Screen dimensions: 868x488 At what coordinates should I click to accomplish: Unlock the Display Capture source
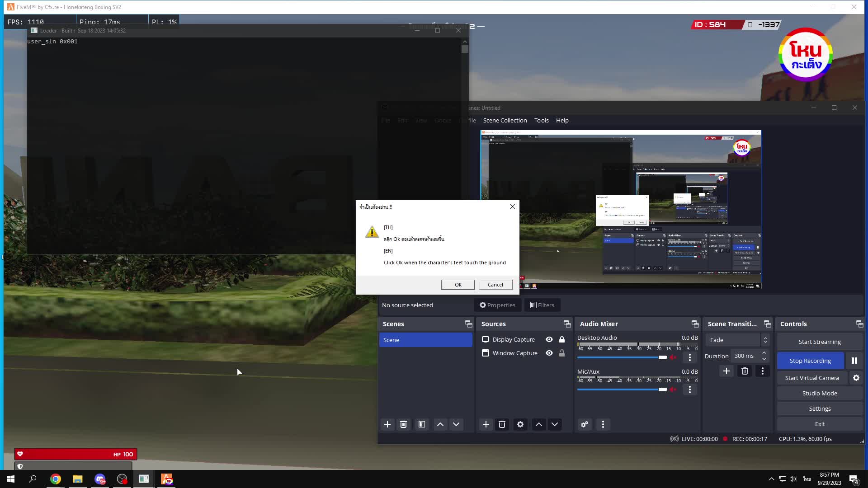[562, 339]
